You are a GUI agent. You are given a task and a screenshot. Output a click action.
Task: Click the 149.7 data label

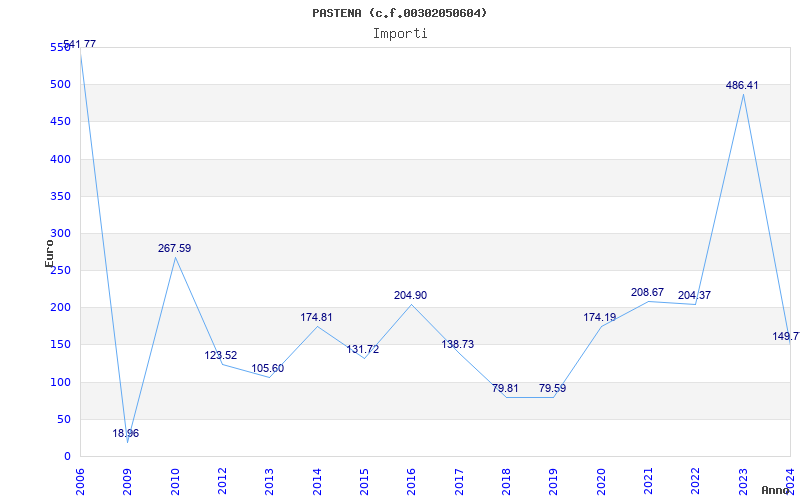(786, 337)
